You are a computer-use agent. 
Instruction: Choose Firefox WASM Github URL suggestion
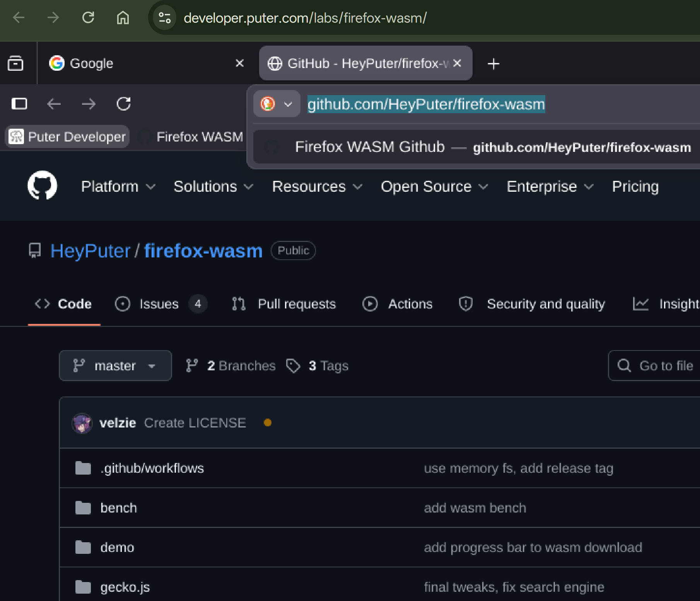coord(476,147)
